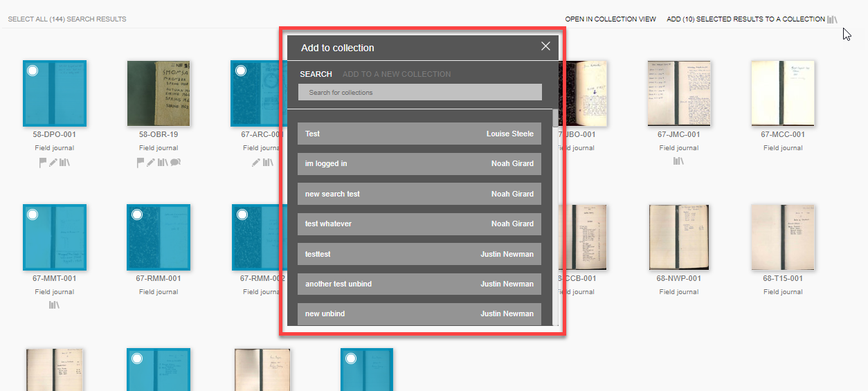Image resolution: width=868 pixels, height=391 pixels.
Task: Switch to Add to a New Collection tab
Action: pos(397,74)
